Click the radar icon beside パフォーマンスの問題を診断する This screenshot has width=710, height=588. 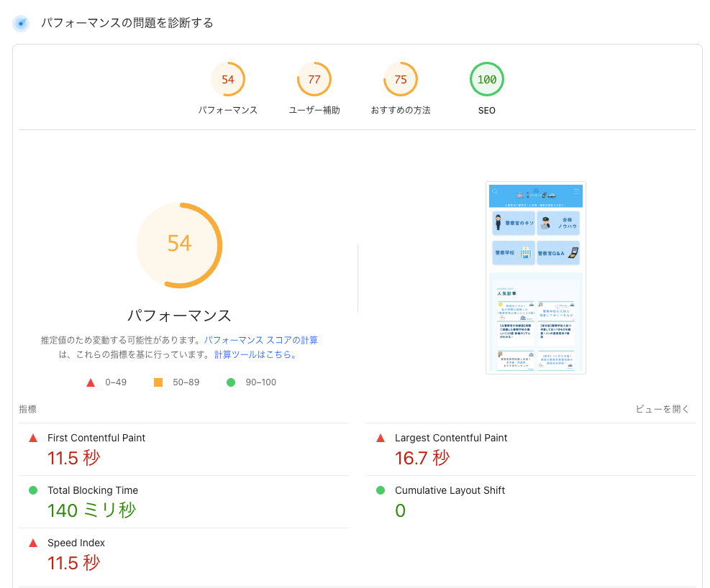(x=21, y=24)
